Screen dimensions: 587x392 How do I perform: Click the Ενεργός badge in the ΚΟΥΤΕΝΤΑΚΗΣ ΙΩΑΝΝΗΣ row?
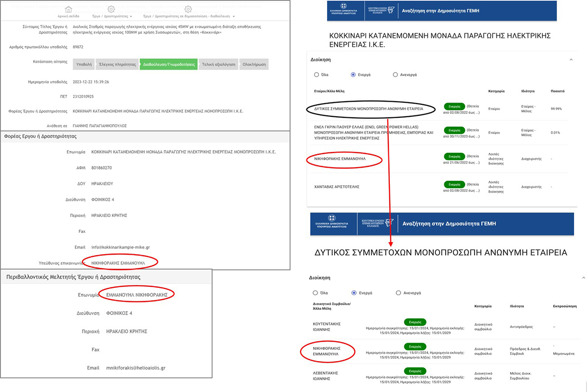415,322
